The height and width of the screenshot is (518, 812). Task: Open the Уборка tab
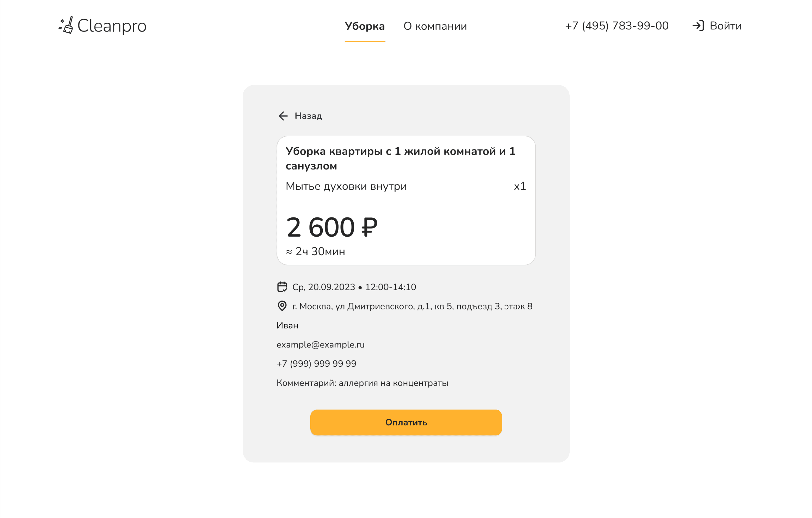[x=365, y=26]
